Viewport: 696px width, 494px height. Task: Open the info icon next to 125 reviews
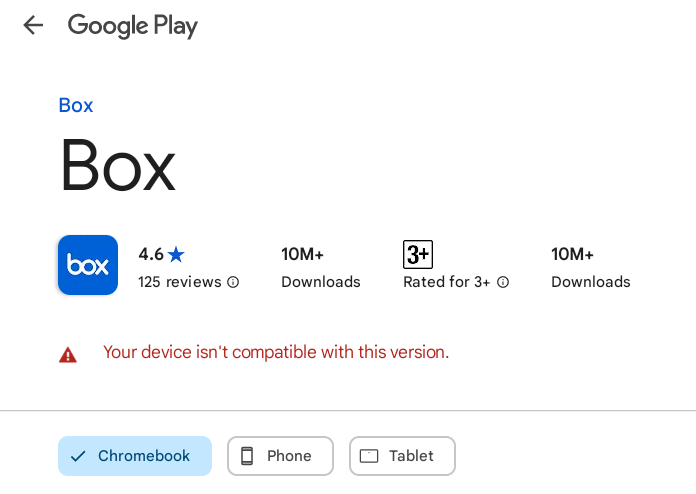[x=233, y=282]
